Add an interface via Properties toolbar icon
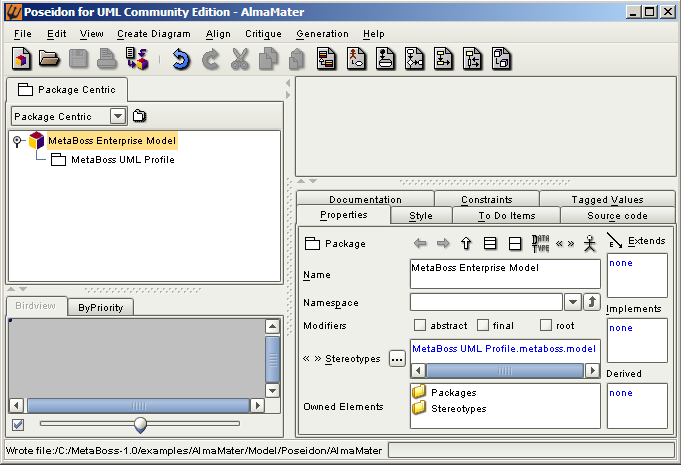This screenshot has height=465, width=681. 515,243
